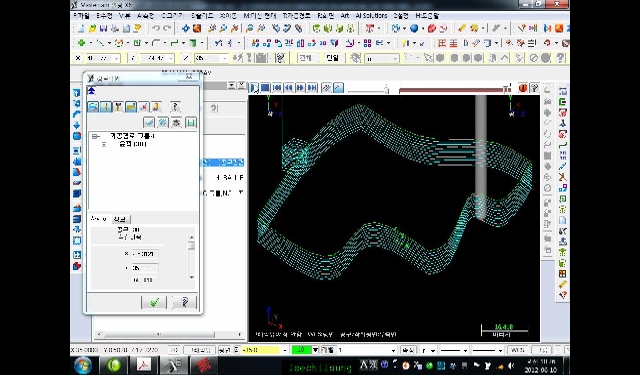Image resolution: width=640 pixels, height=375 pixels.
Task: Click blue double-arrow expand icon in dialog
Action: click(x=91, y=91)
